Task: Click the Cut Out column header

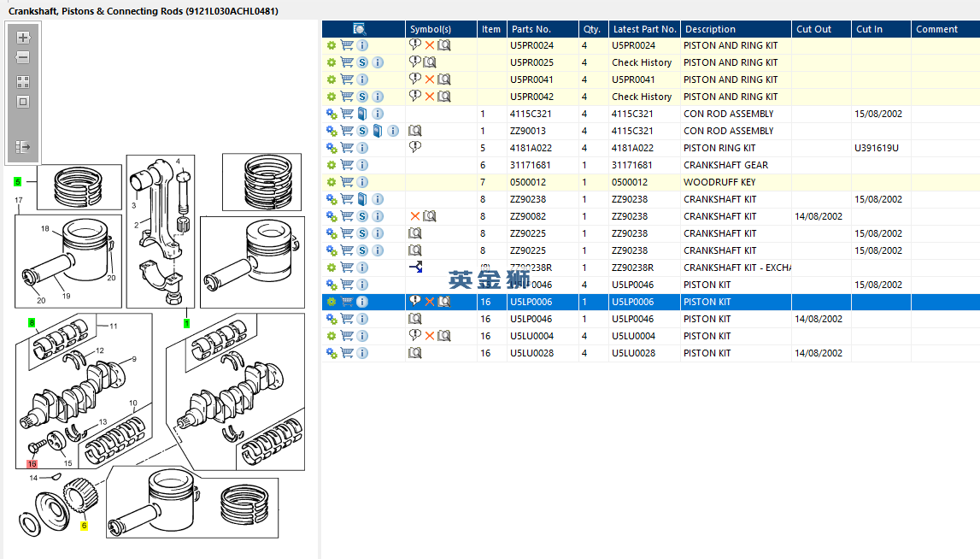Action: click(x=813, y=29)
